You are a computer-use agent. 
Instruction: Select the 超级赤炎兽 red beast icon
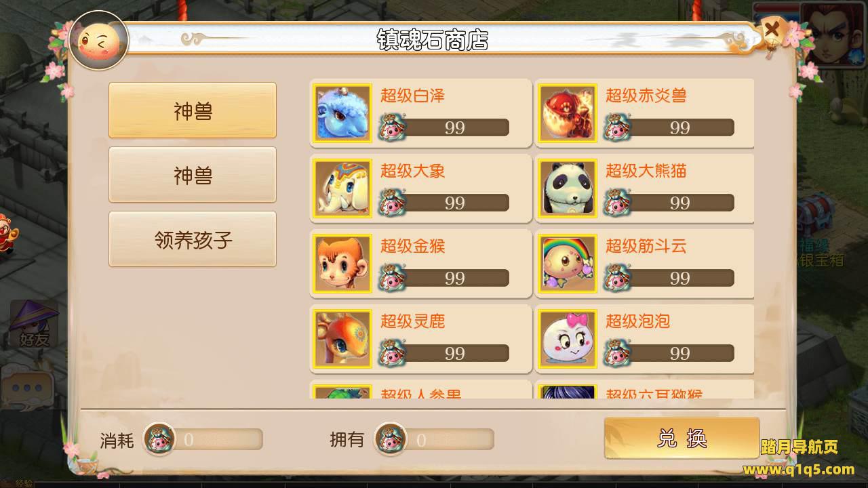(568, 113)
